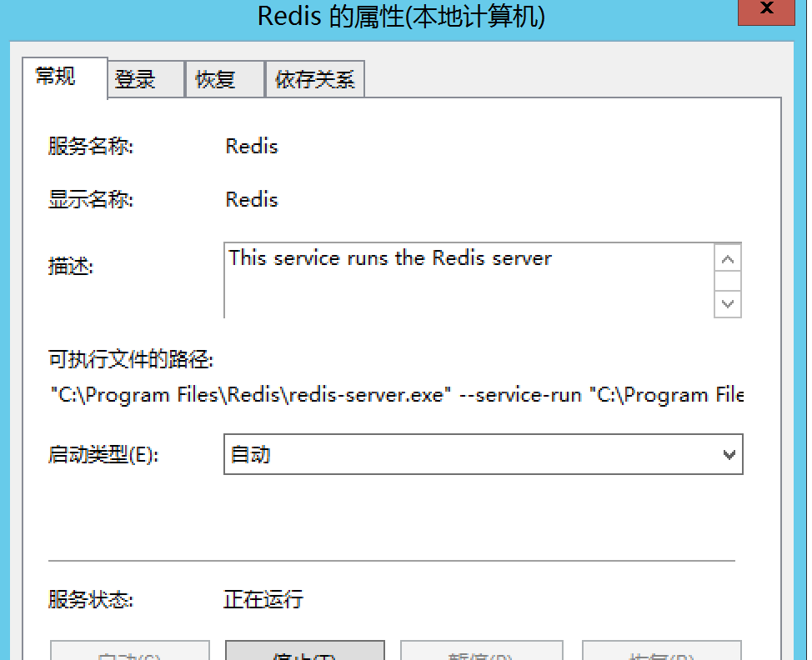Open the 启动类型 dropdown set to 自动

coord(484,454)
